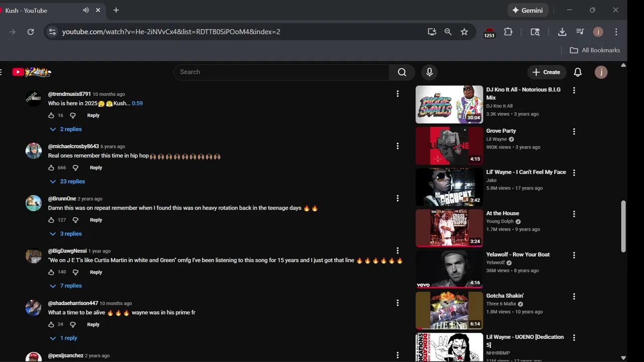Jump to timestamp 0:59 link
The image size is (644, 362).
point(137,103)
